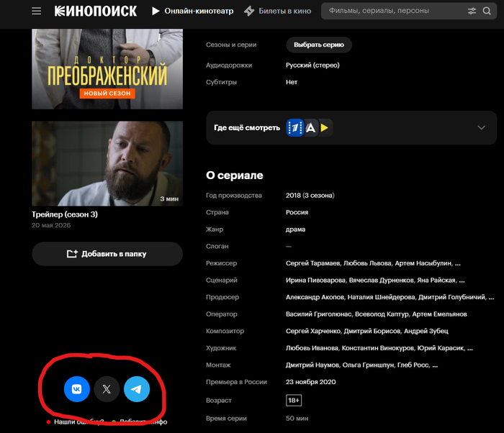Open the Россия country link
The width and height of the screenshot is (504, 433).
point(297,212)
